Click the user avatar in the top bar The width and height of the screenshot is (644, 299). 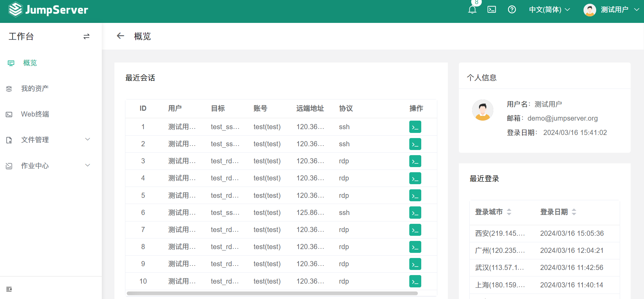tap(590, 10)
